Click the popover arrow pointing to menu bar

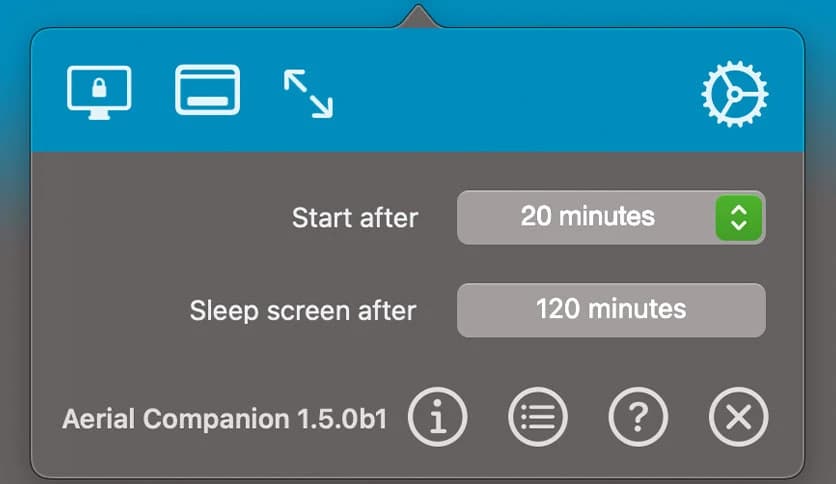point(417,17)
